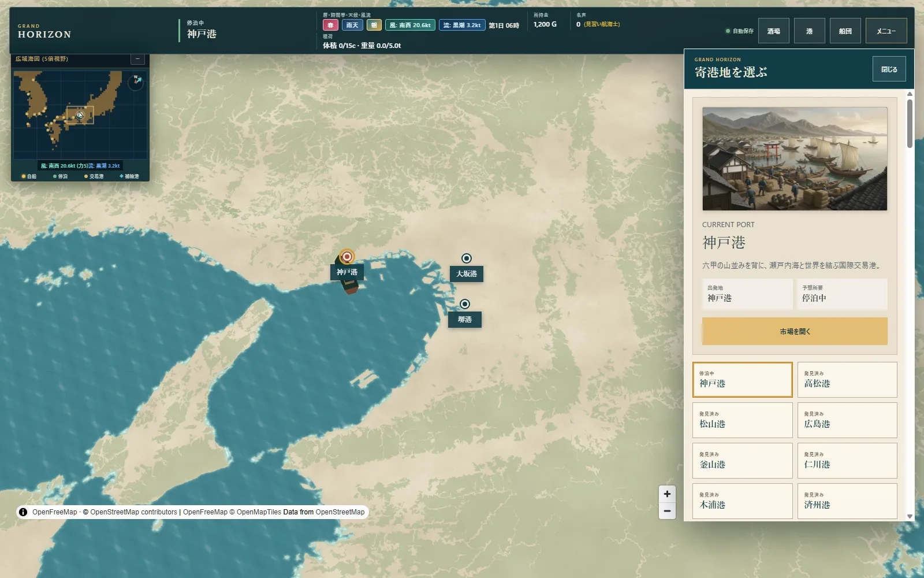
Task: Open the fleet (船団) menu item
Action: point(845,31)
